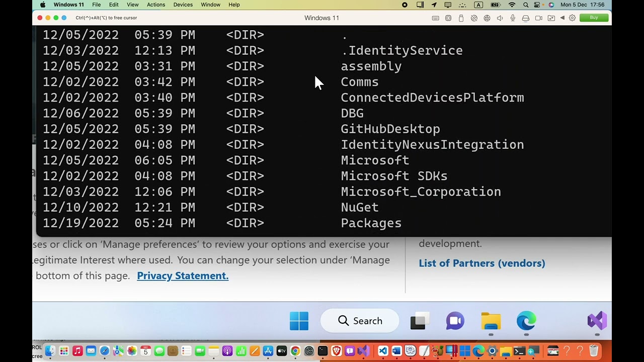
Task: Click the IdentityNexusIntegration directory entry
Action: (x=432, y=145)
